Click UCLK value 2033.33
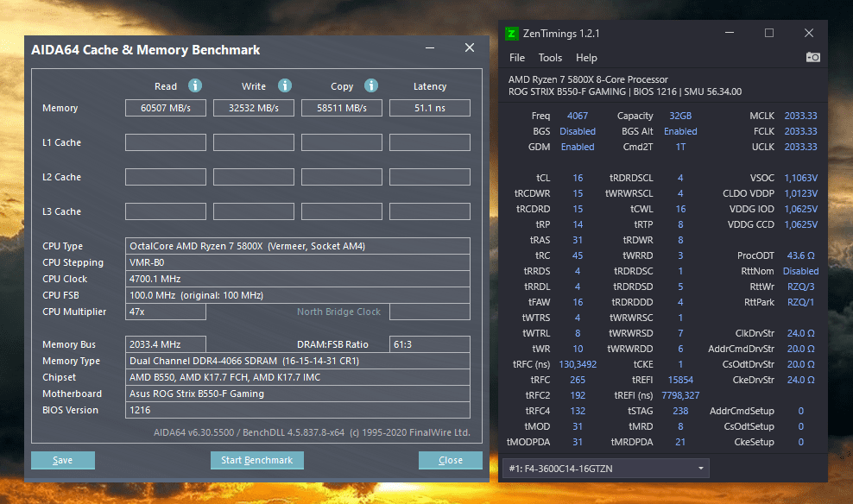Image resolution: width=853 pixels, height=504 pixels. 800,147
